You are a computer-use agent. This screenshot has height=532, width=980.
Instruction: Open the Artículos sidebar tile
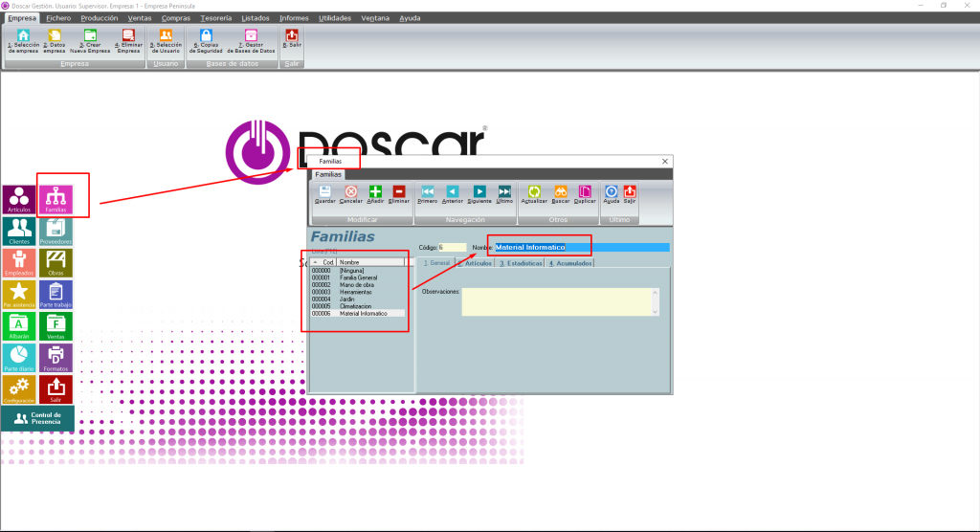(x=19, y=199)
